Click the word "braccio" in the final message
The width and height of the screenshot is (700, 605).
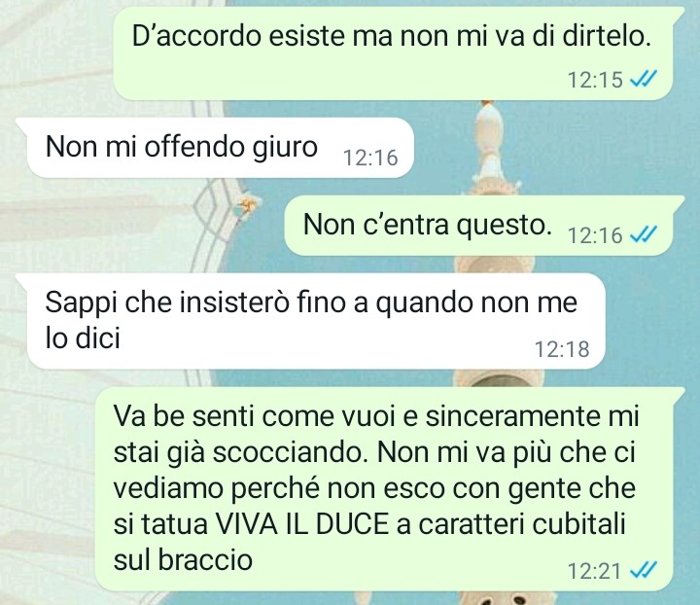click(x=205, y=560)
